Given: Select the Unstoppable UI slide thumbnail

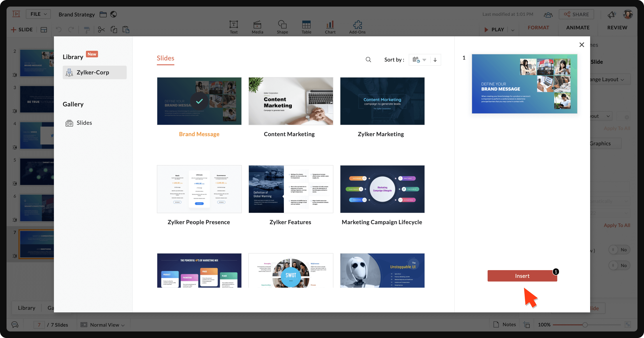Looking at the screenshot, I should tap(382, 271).
